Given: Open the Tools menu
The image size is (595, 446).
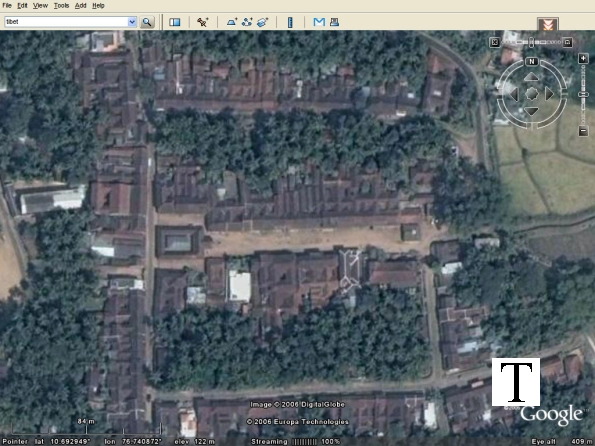Looking at the screenshot, I should tap(61, 6).
